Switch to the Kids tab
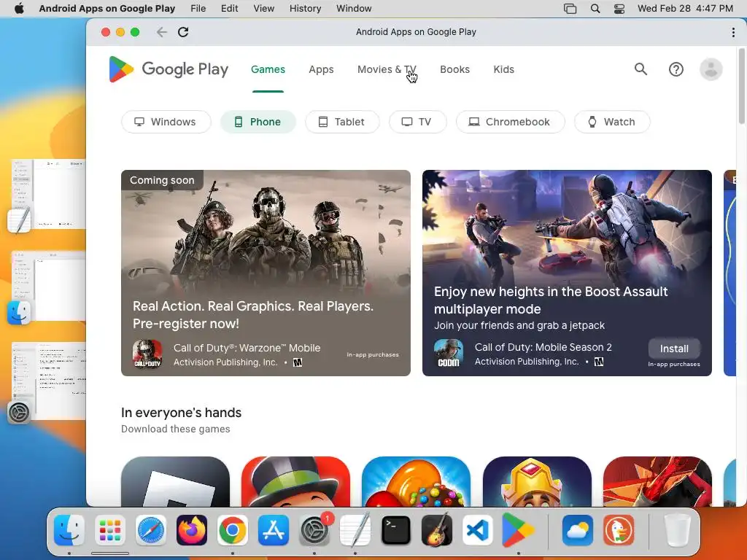Image resolution: width=747 pixels, height=560 pixels. pos(503,69)
